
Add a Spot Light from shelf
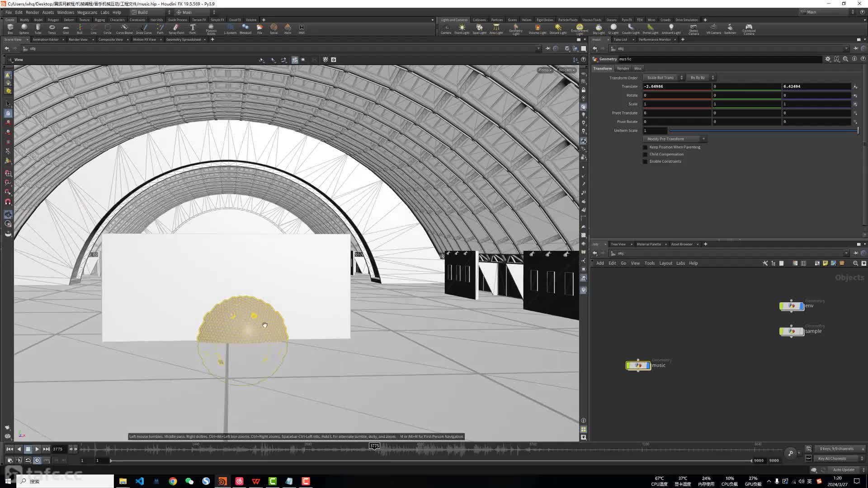pyautogui.click(x=479, y=29)
